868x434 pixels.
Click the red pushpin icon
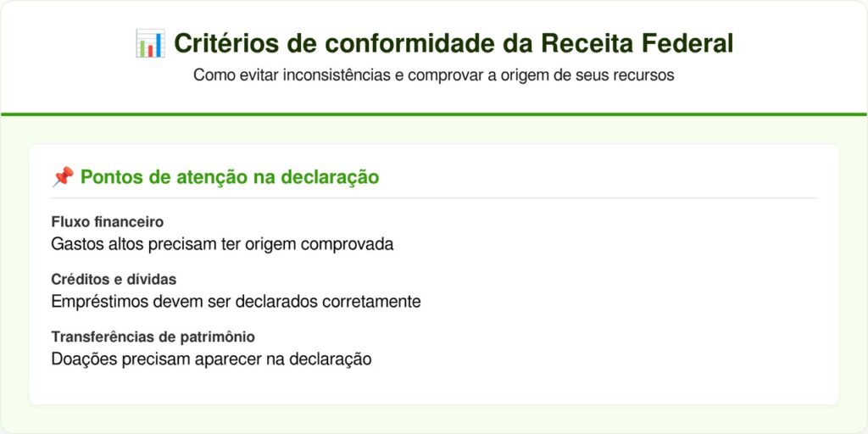tap(63, 176)
